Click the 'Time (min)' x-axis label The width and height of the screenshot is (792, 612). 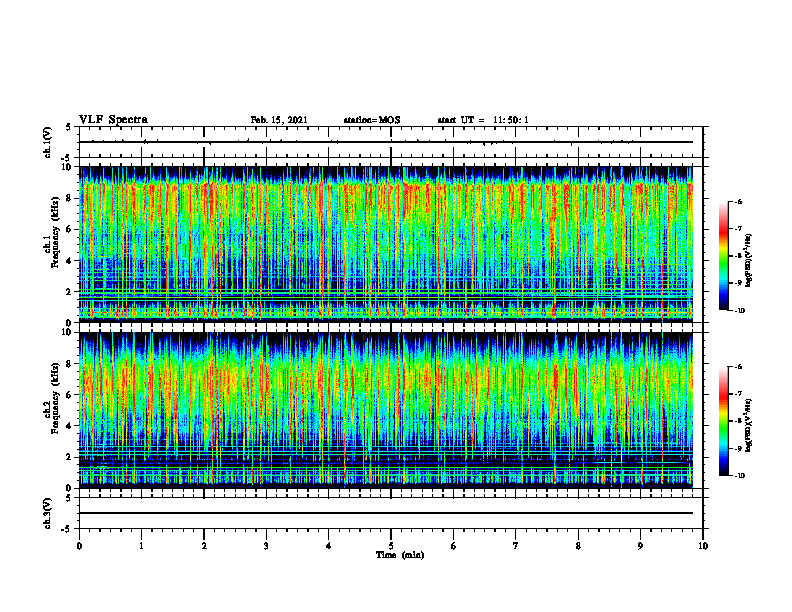(400, 555)
